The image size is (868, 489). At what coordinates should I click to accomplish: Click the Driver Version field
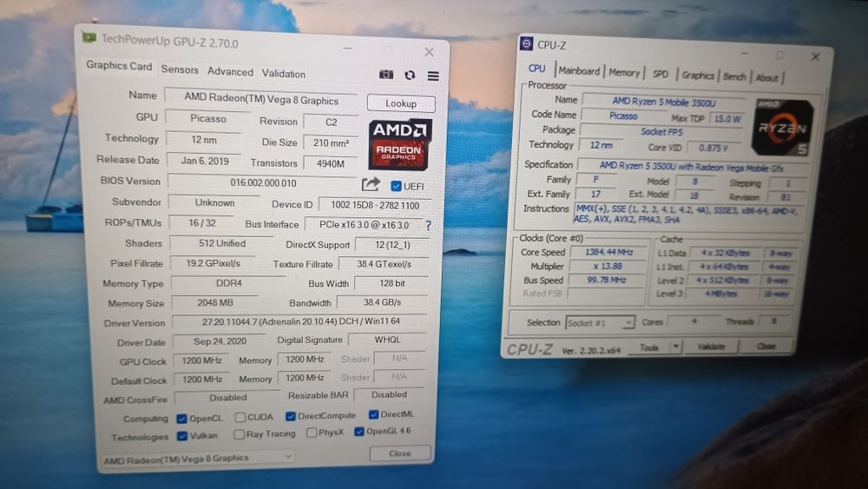pyautogui.click(x=300, y=321)
